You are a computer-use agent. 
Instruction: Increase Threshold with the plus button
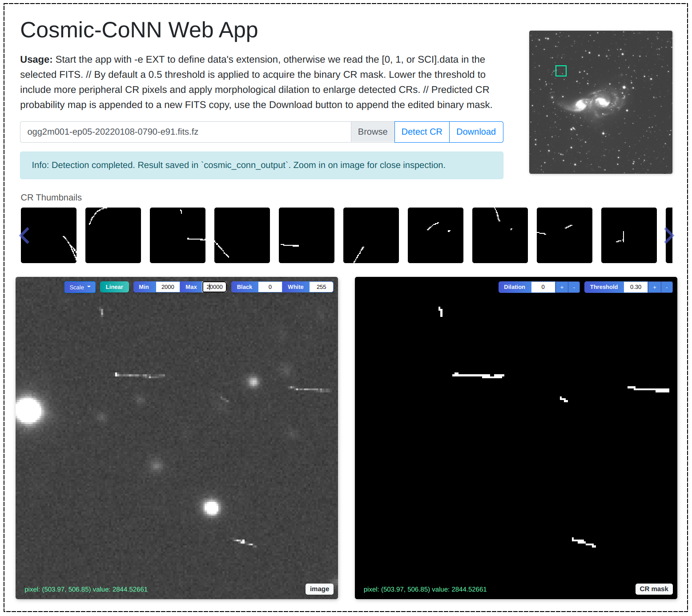655,287
